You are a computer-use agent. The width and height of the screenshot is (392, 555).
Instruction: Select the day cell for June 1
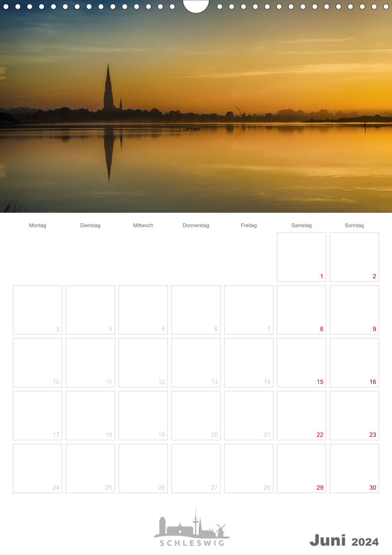click(301, 257)
